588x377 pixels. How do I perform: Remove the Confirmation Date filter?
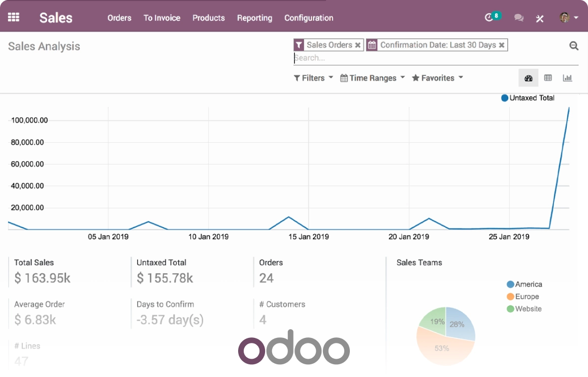click(x=501, y=45)
